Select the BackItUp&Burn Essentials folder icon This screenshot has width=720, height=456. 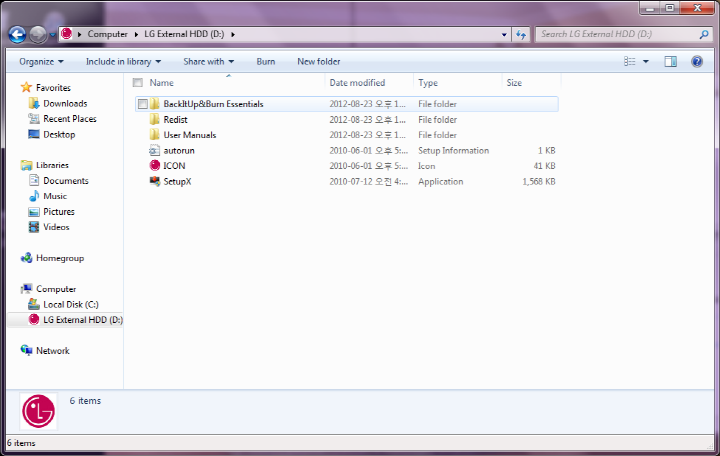155,104
